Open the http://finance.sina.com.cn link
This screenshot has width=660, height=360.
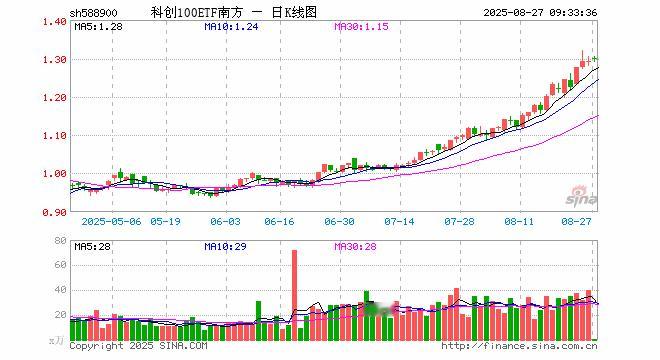(x=519, y=346)
